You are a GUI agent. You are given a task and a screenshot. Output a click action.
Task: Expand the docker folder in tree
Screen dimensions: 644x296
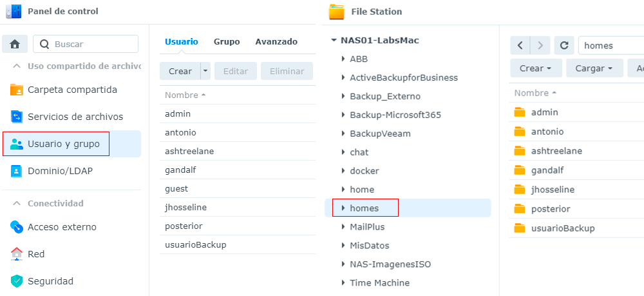pyautogui.click(x=343, y=171)
